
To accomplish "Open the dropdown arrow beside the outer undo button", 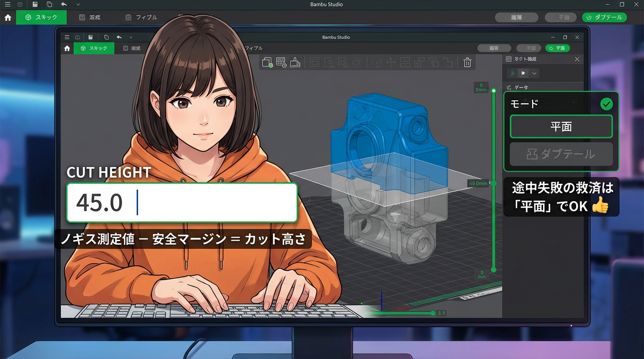I will pos(78,5).
